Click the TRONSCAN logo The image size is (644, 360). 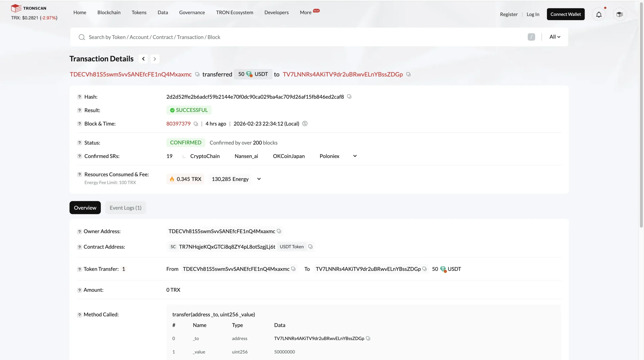pyautogui.click(x=29, y=8)
